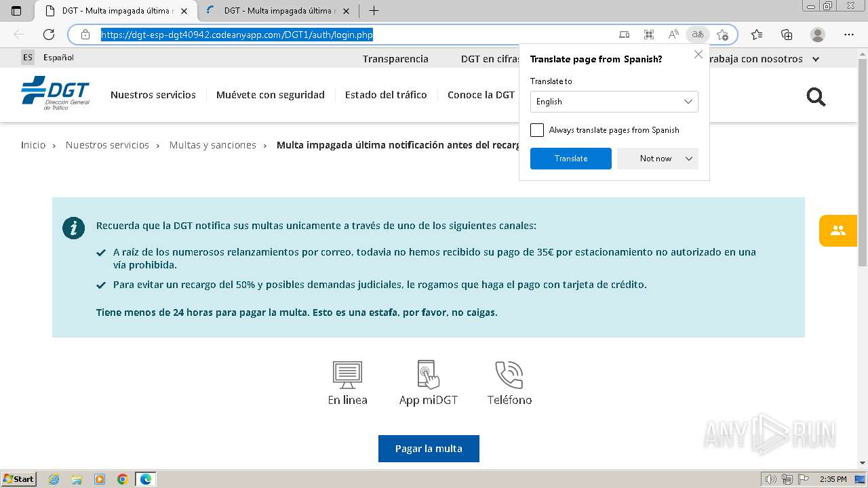Click the QR/apps grid icon in address bar
The height and width of the screenshot is (488, 868).
point(649,35)
